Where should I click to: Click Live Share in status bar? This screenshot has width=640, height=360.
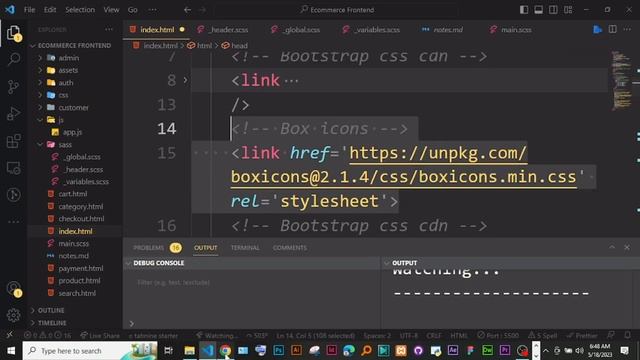click(x=100, y=336)
